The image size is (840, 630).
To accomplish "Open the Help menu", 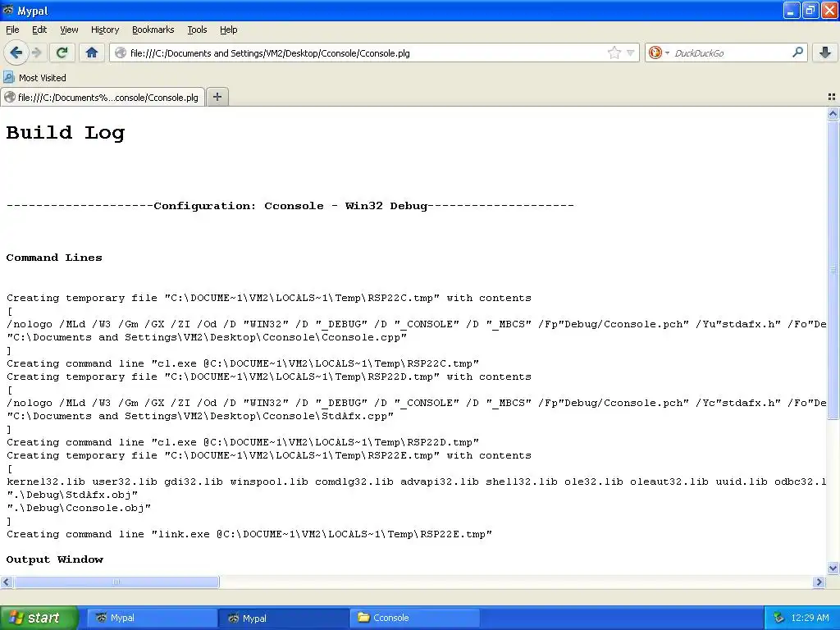I will click(x=228, y=30).
